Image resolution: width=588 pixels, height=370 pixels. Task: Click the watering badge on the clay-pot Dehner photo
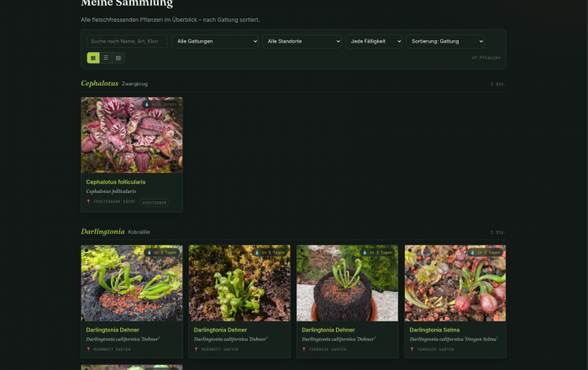[x=378, y=253]
